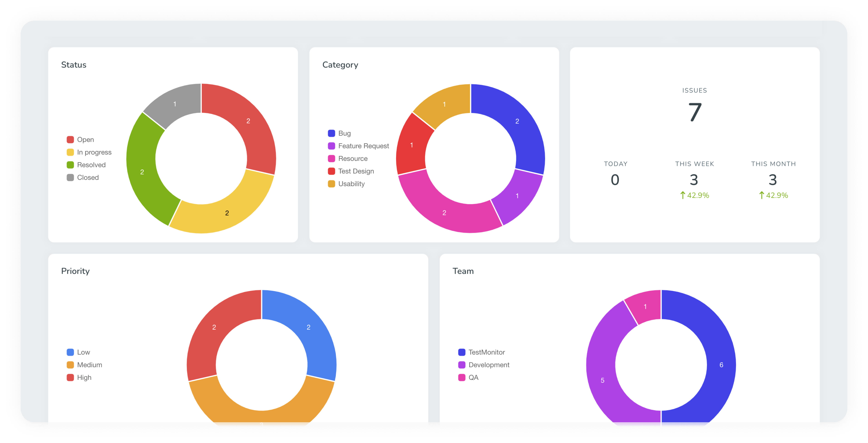This screenshot has height=443, width=868.
Task: Click the This Month issue count 3
Action: coord(773,180)
